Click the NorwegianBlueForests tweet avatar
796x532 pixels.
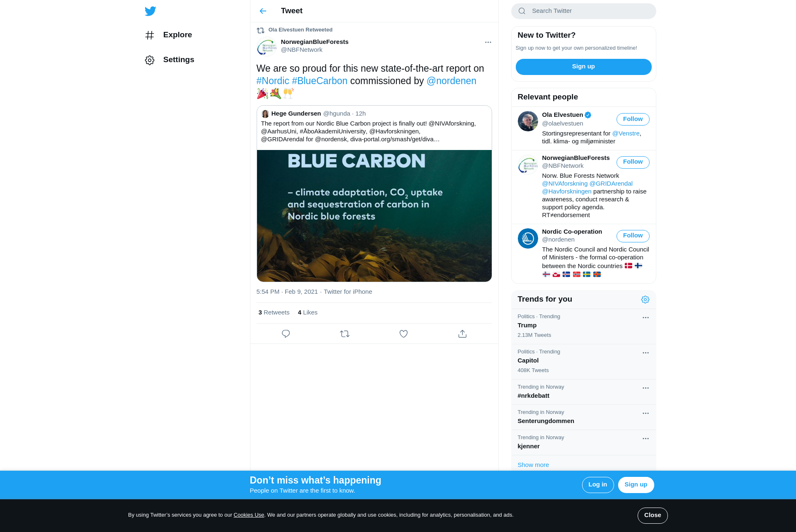point(267,47)
